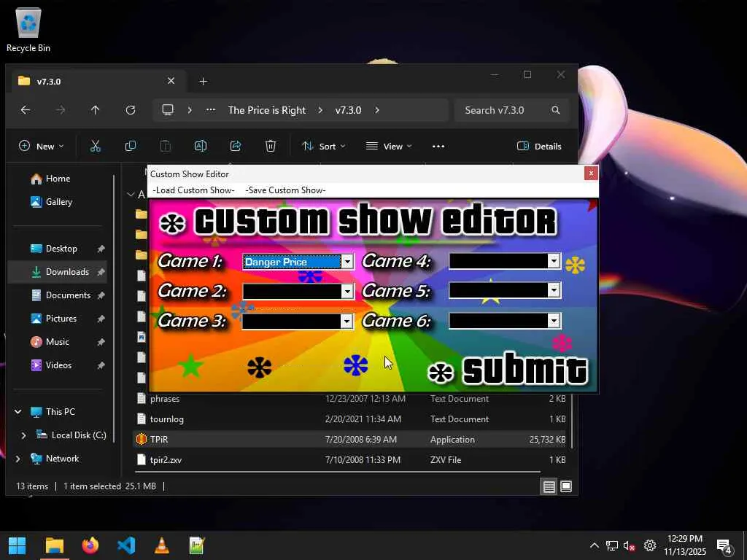Expand the Local Disk (C:) node

[x=24, y=435]
